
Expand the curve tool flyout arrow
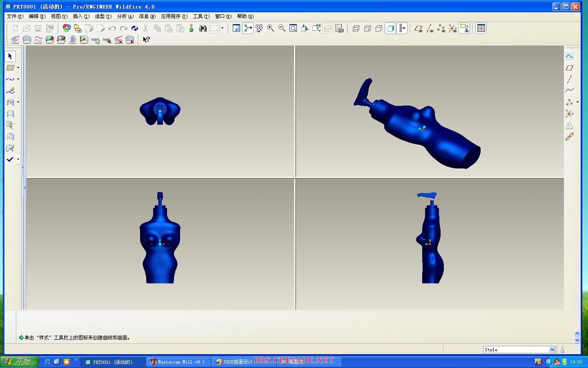(18, 79)
